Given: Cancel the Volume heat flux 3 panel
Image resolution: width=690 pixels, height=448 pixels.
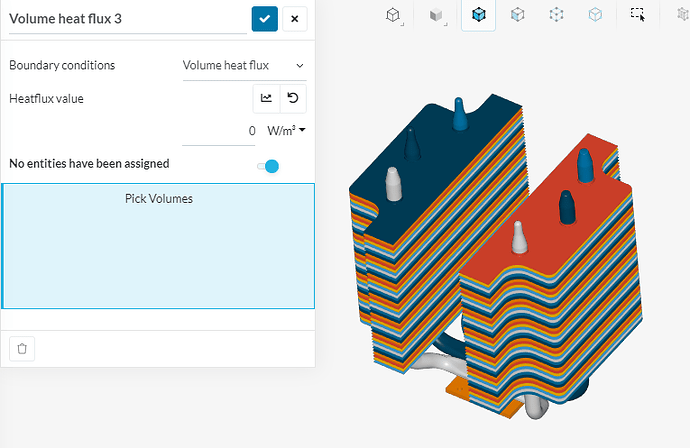Looking at the screenshot, I should pyautogui.click(x=294, y=19).
